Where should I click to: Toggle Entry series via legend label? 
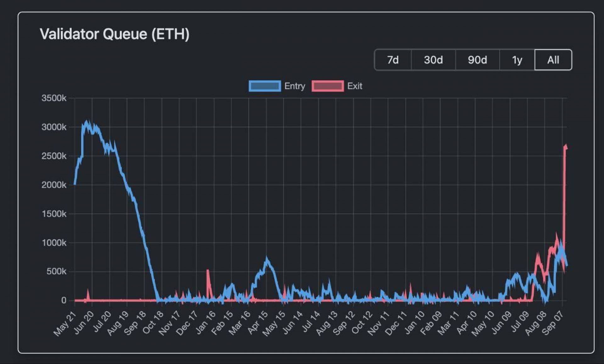point(294,86)
